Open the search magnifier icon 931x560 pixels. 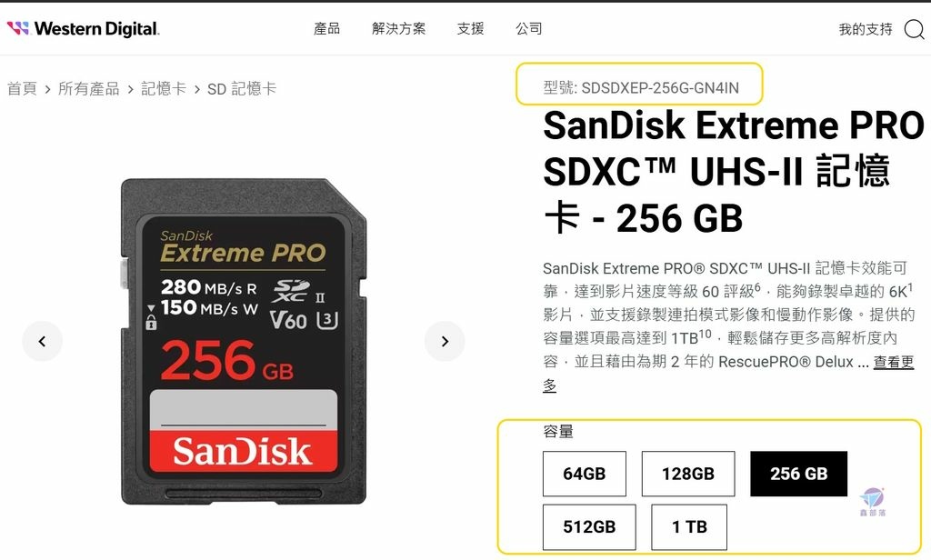[915, 28]
